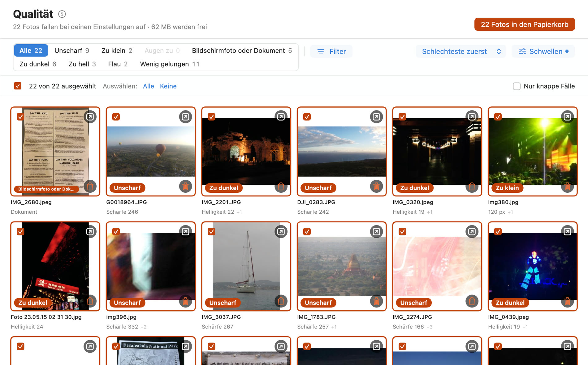This screenshot has width=588, height=365.
Task: Uncheck the master selection checkbox for 22 photos
Action: pyautogui.click(x=18, y=86)
